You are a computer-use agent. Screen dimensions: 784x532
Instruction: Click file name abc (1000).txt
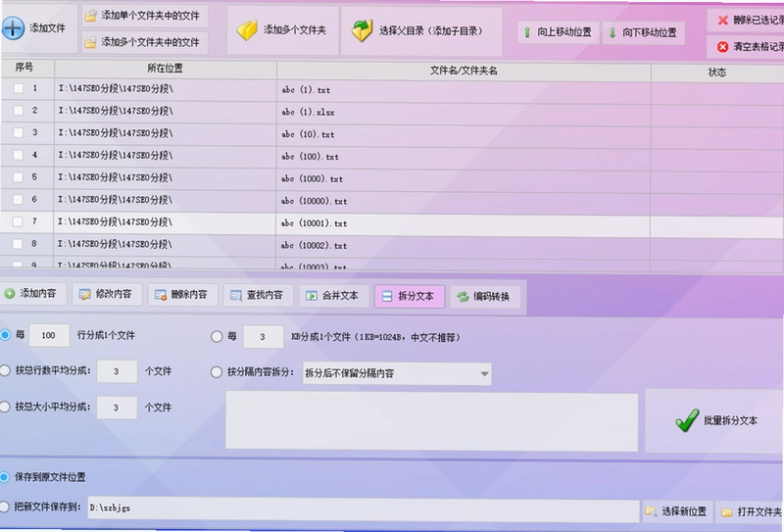[x=312, y=179]
